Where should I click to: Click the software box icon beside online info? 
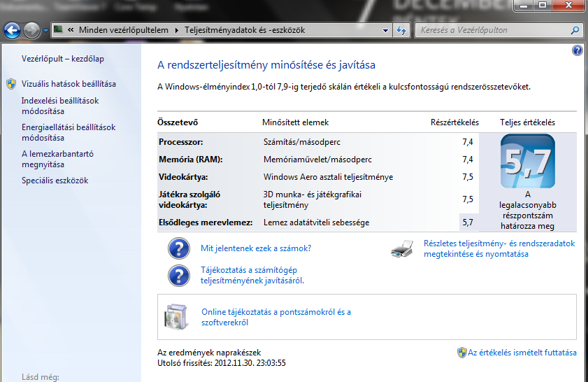(175, 317)
